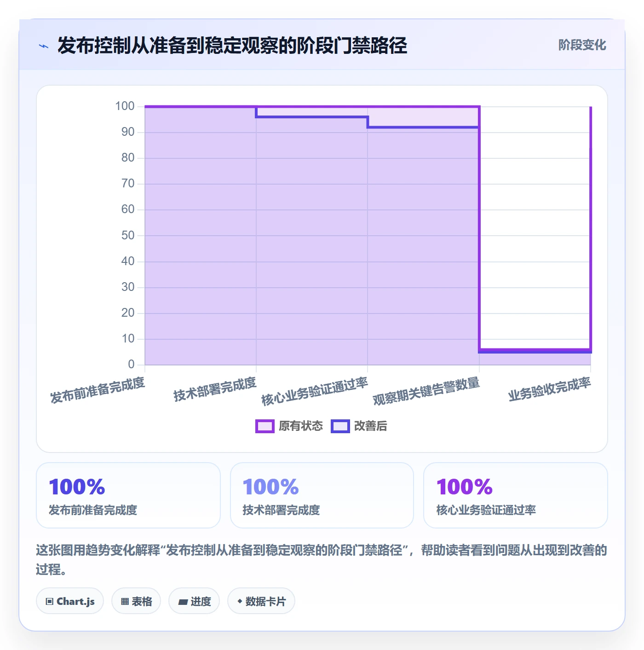Click the 阶段变化 label in the header
Image resolution: width=644 pixels, height=650 pixels.
point(582,45)
